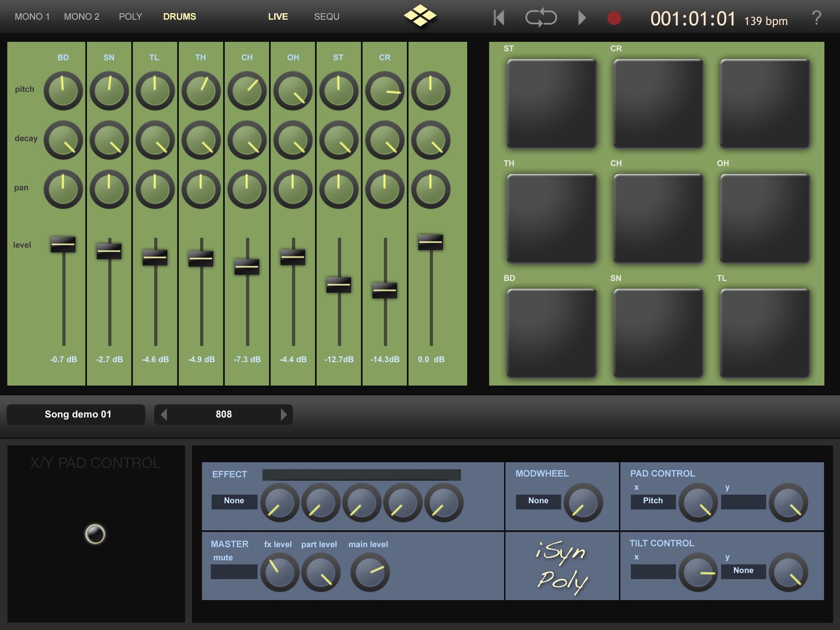Toggle the MASTER mute button
Viewport: 840px width, 630px height.
tap(234, 571)
